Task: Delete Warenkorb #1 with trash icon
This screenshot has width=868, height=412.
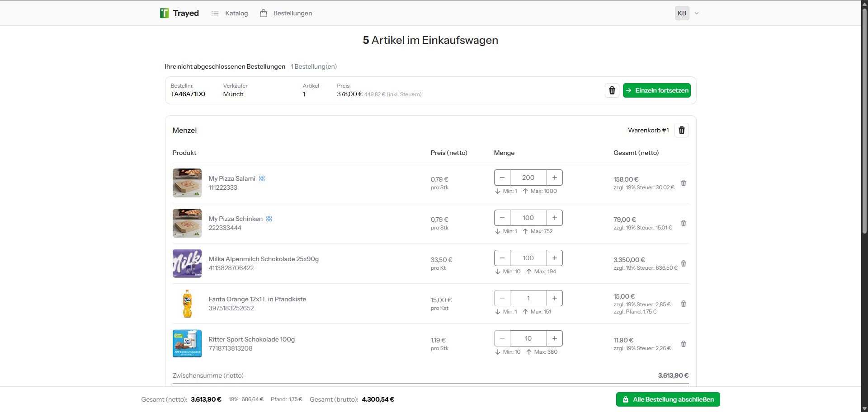Action: pyautogui.click(x=681, y=130)
